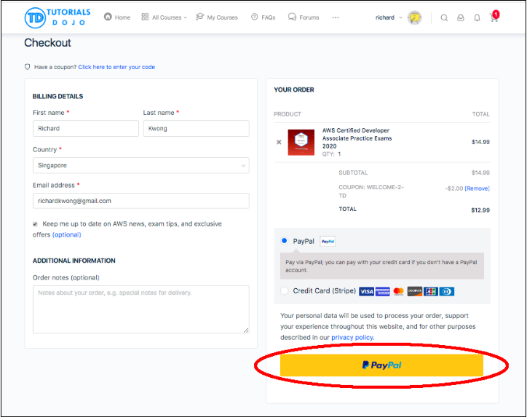The height and width of the screenshot is (420, 527).
Task: Expand the richard account dropdown
Action: click(400, 17)
